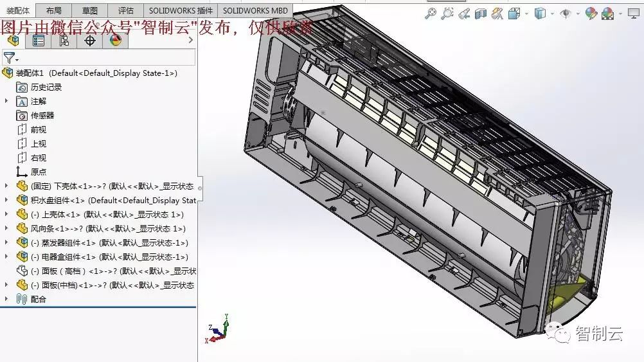
Task: Click the View Settings monitor icon
Action: pos(634,14)
